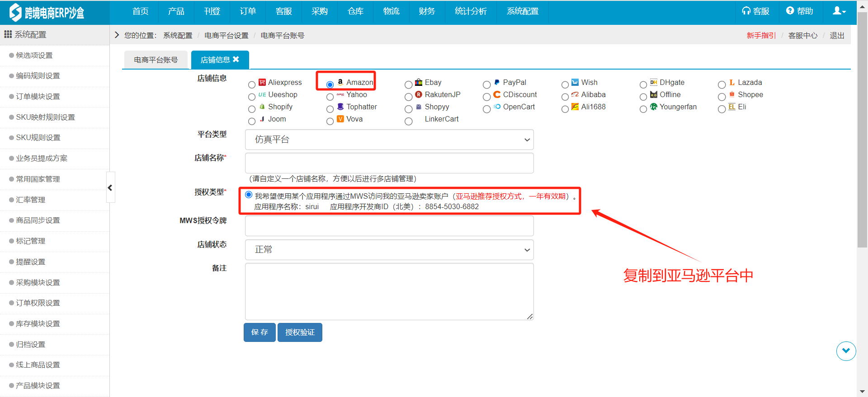Click the page vertical scrollbar

click(862, 135)
